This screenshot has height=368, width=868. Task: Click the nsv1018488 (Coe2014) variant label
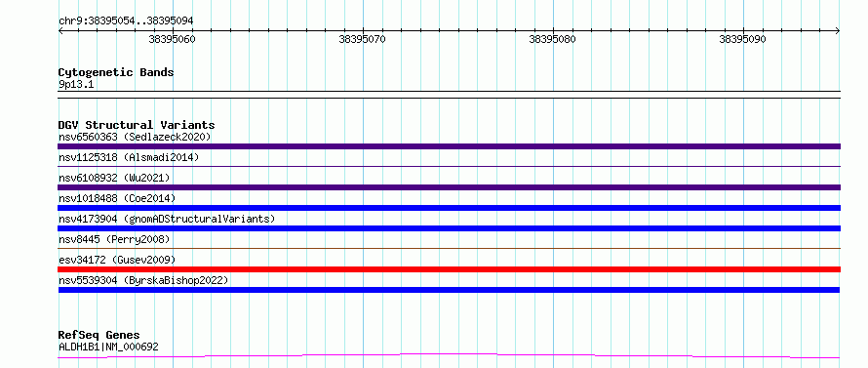[117, 198]
